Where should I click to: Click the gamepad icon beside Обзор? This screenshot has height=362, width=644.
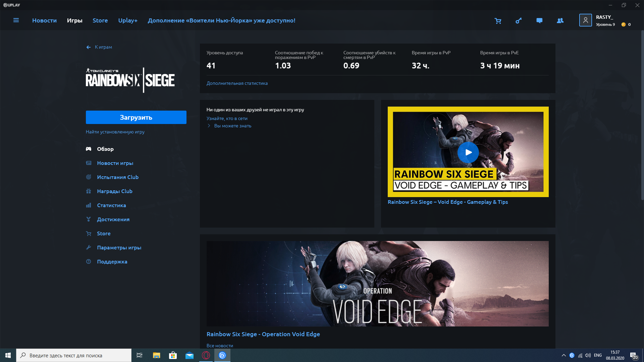coord(89,149)
